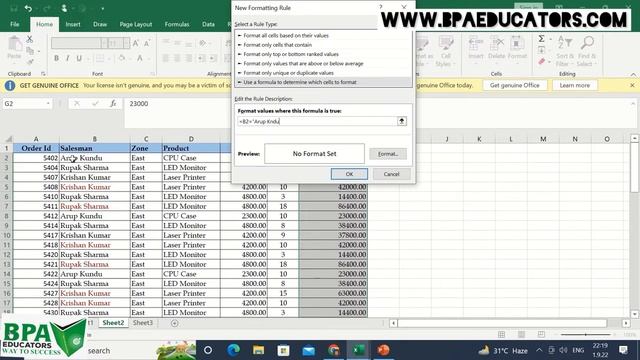Click the Borders icon in Font group
Screen dimensions: 640x360
coord(100,58)
